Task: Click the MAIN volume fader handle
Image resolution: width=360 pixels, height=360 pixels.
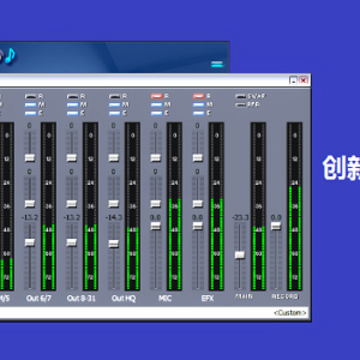Action: [x=240, y=255]
